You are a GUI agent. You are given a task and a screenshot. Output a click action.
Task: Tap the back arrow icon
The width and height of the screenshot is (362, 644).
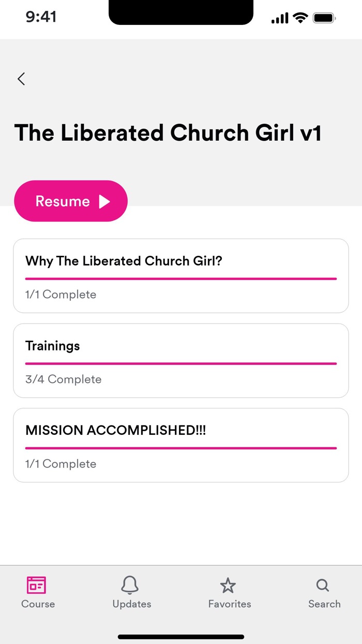[21, 79]
